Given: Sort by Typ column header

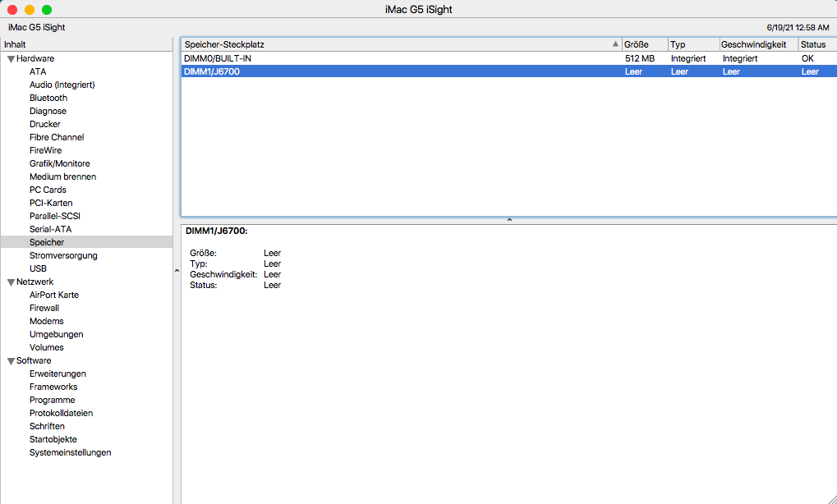Looking at the screenshot, I should (694, 44).
